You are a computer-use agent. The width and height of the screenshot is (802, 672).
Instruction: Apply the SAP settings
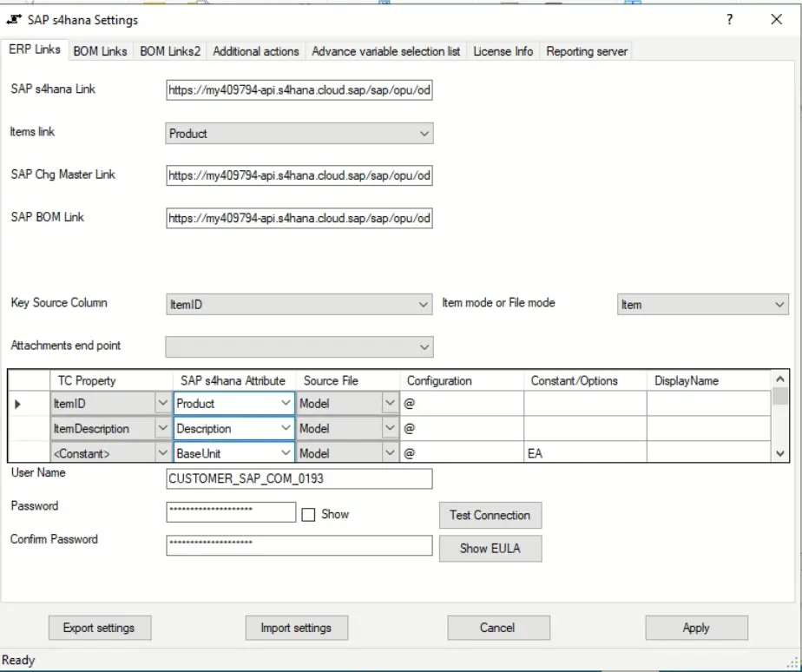click(x=696, y=627)
